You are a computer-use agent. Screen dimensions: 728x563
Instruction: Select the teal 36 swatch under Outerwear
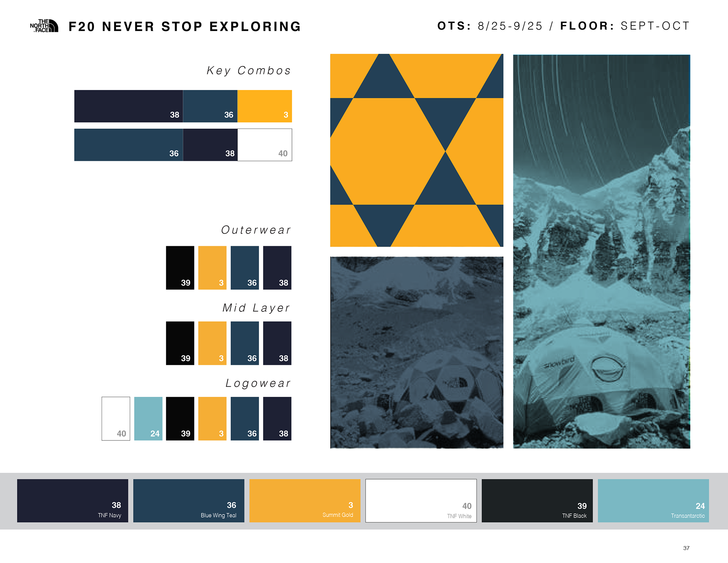point(245,268)
